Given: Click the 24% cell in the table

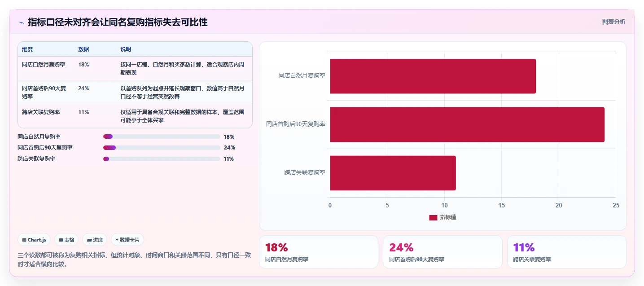Looking at the screenshot, I should click(83, 88).
